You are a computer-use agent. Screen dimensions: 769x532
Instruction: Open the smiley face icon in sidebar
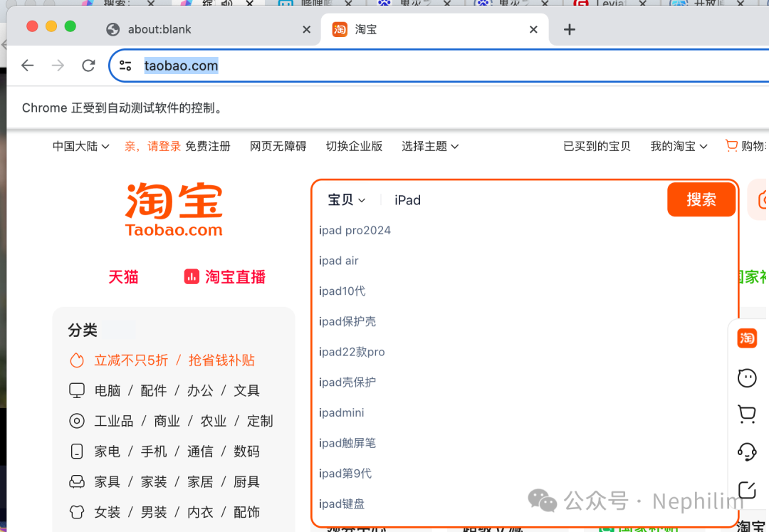coord(747,377)
